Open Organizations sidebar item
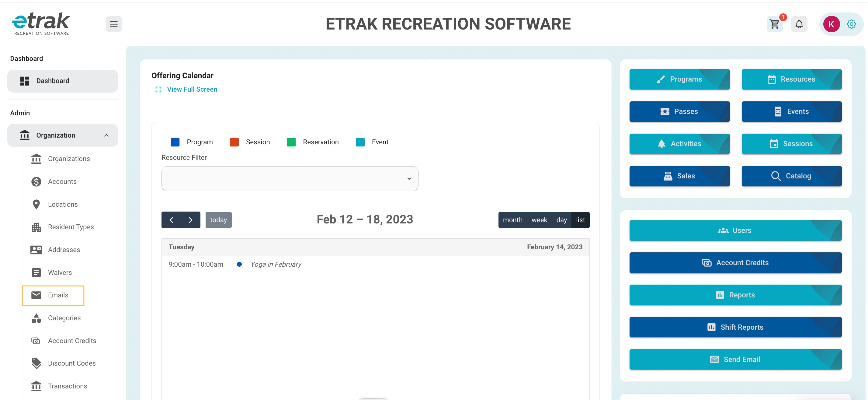 coord(69,159)
